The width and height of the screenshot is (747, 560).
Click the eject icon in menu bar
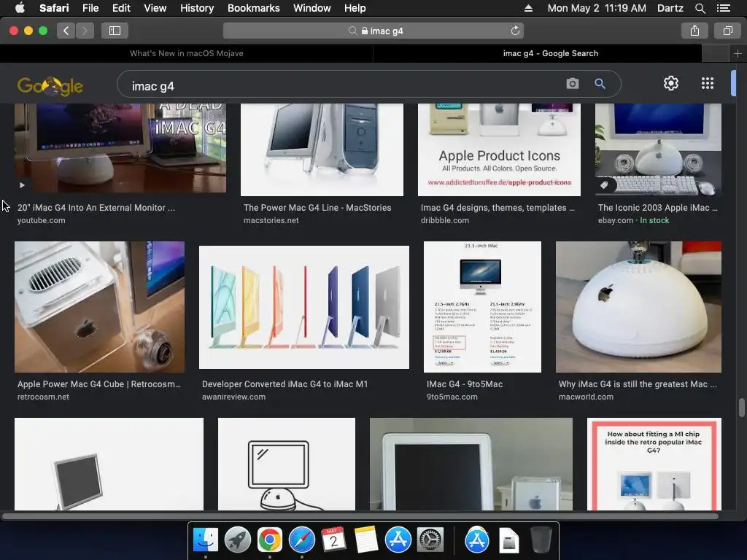coord(528,8)
